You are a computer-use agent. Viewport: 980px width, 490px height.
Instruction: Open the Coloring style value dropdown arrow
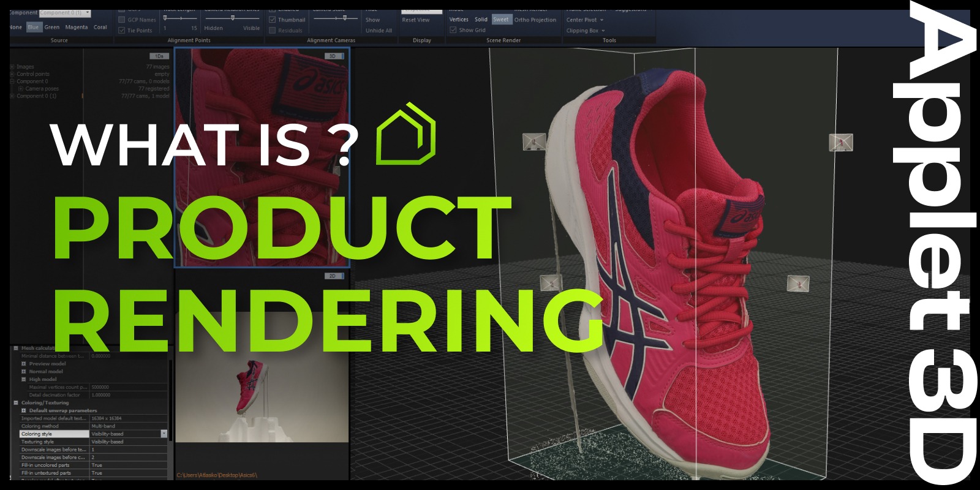164,434
